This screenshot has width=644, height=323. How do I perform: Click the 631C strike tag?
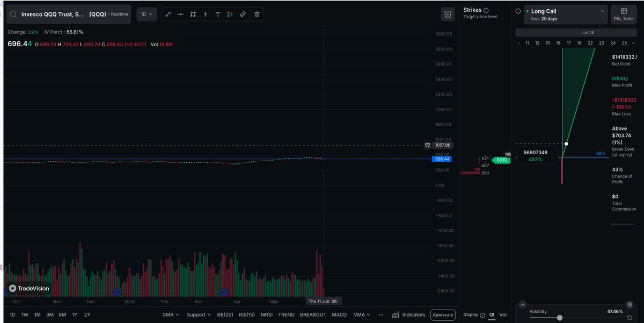click(501, 160)
